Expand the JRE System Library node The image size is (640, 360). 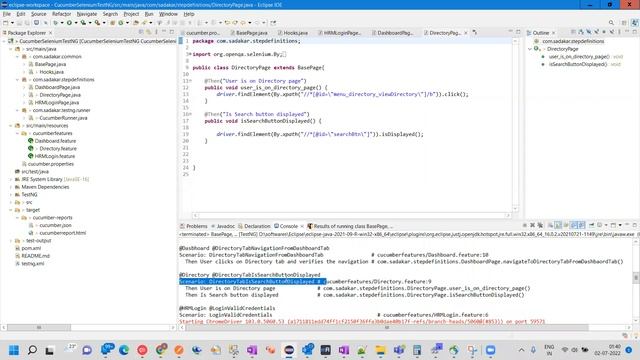pyautogui.click(x=11, y=179)
